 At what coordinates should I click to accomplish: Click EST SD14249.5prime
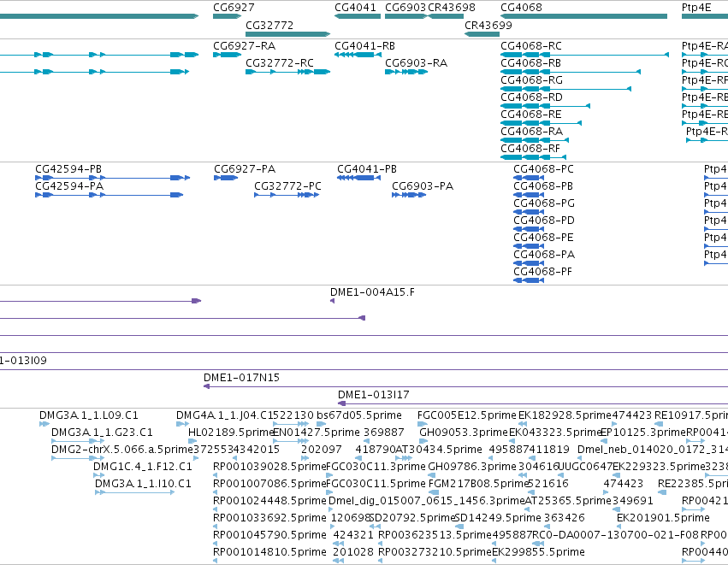(459, 527)
